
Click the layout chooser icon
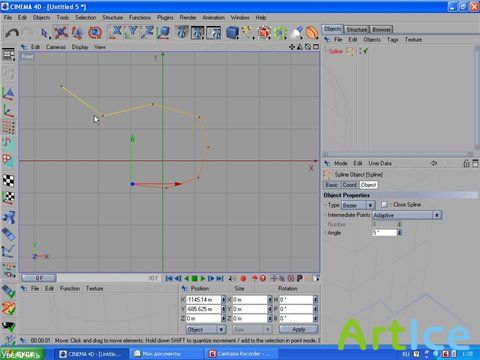[x=8, y=55]
